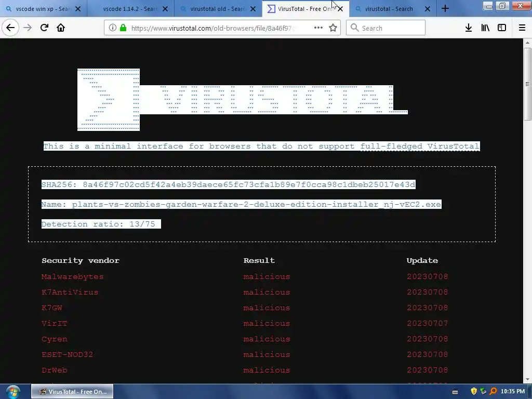Click the orange magnifier tray icon
The image size is (532, 399).
pos(494,392)
